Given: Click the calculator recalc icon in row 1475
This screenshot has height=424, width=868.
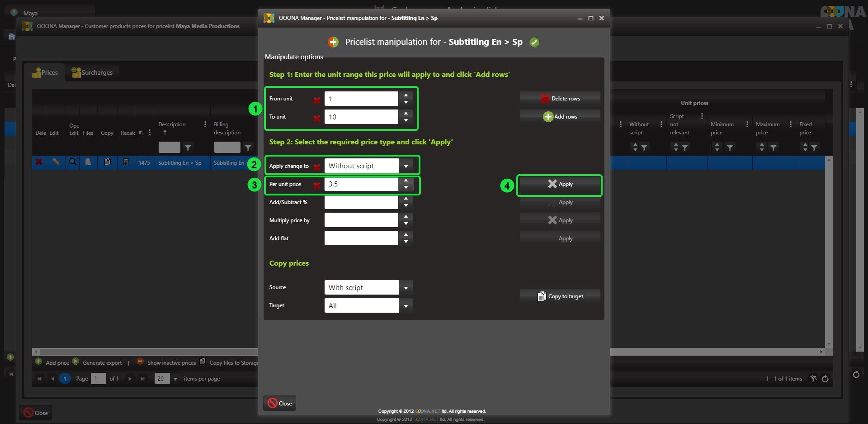Looking at the screenshot, I should coord(126,162).
